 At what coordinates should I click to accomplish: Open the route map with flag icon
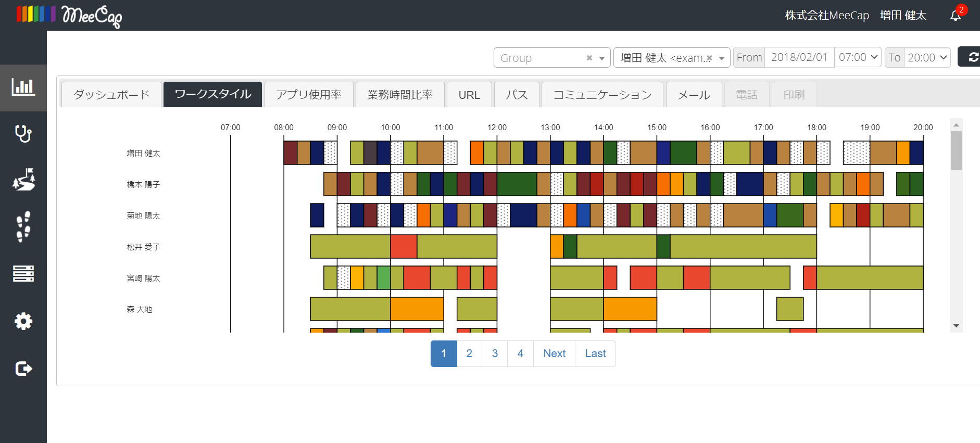[23, 180]
